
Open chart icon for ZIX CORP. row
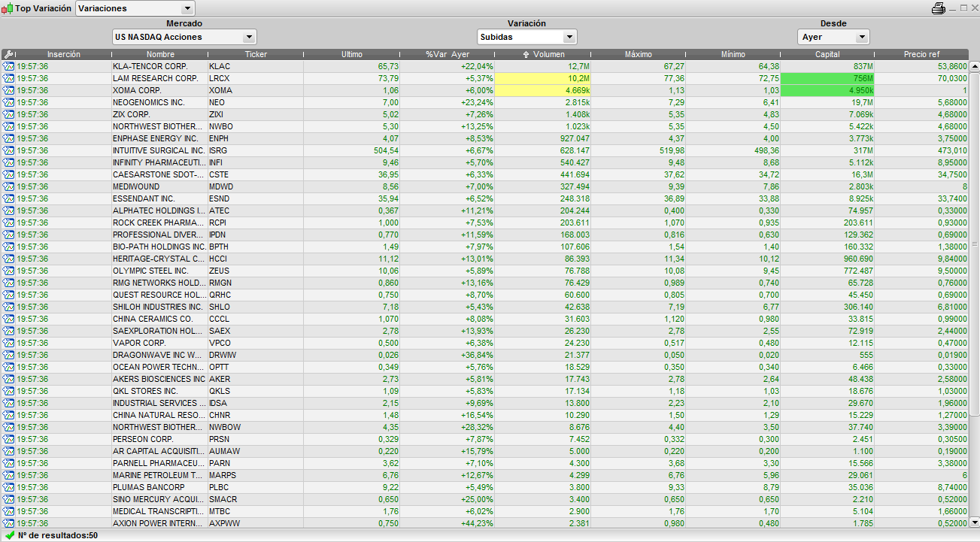[8, 114]
